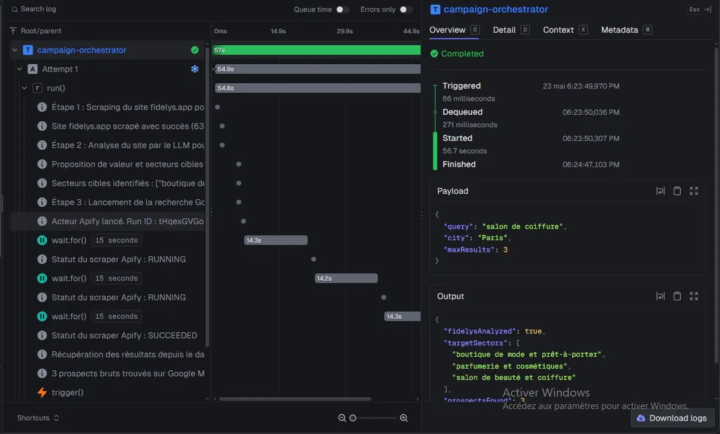
Task: Click the snowflake icon next to Attempt 1
Action: (195, 69)
